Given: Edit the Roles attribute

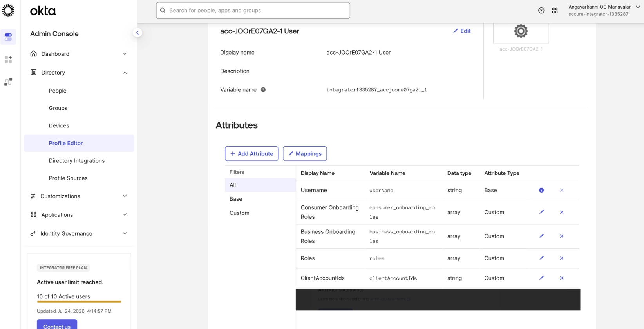Looking at the screenshot, I should pos(541,258).
